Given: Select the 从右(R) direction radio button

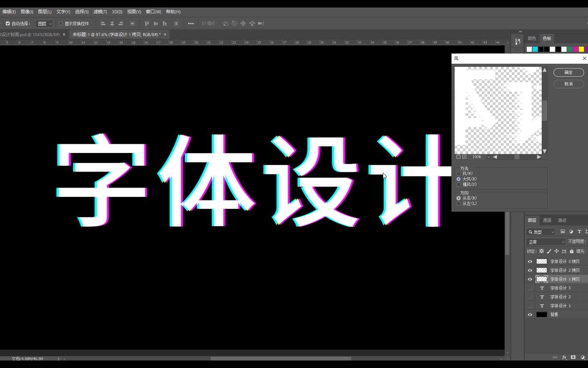Looking at the screenshot, I should 459,198.
